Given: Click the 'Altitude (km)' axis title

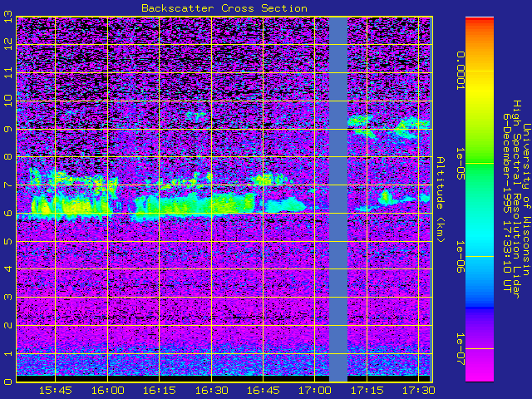Looking at the screenshot, I should (441, 199).
